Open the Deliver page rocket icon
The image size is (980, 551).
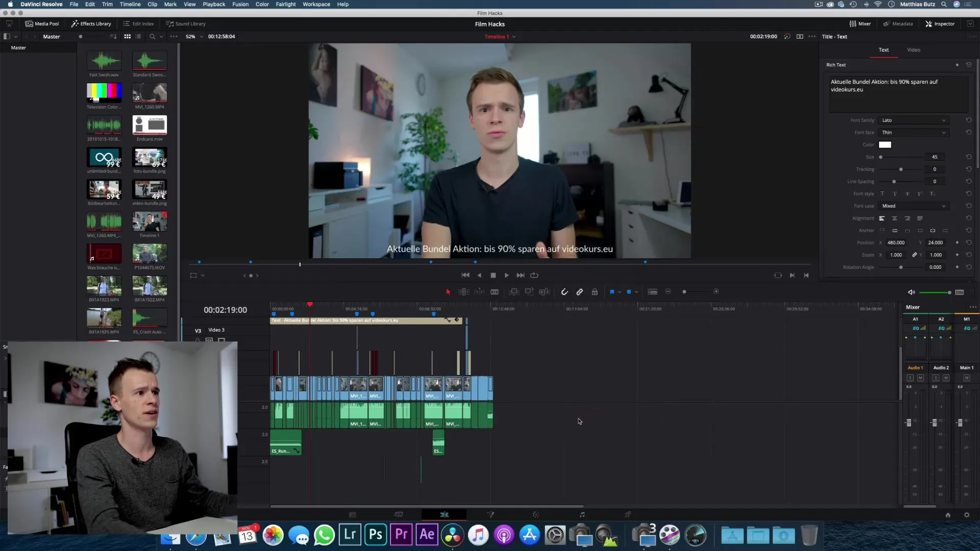628,515
